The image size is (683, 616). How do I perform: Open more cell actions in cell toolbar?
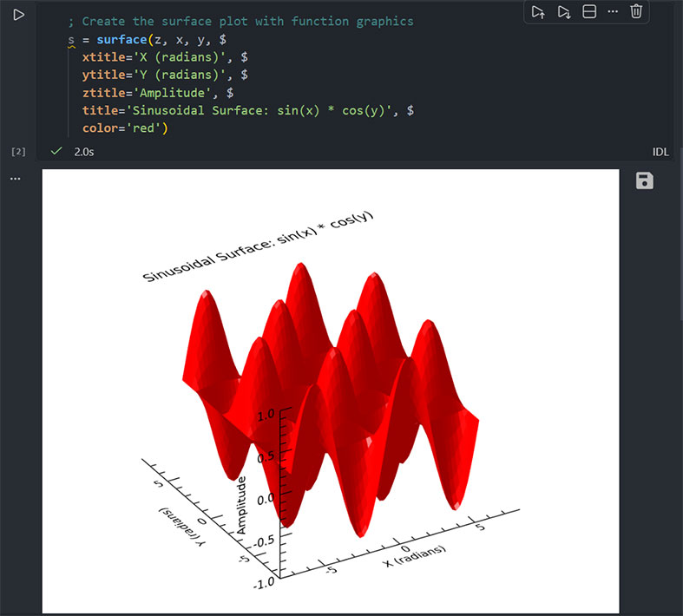pyautogui.click(x=613, y=11)
